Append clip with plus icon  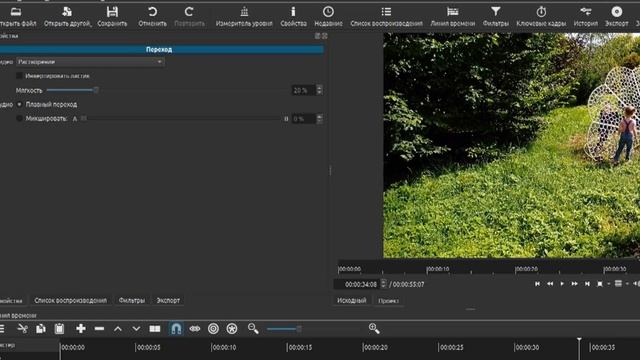[x=80, y=329]
